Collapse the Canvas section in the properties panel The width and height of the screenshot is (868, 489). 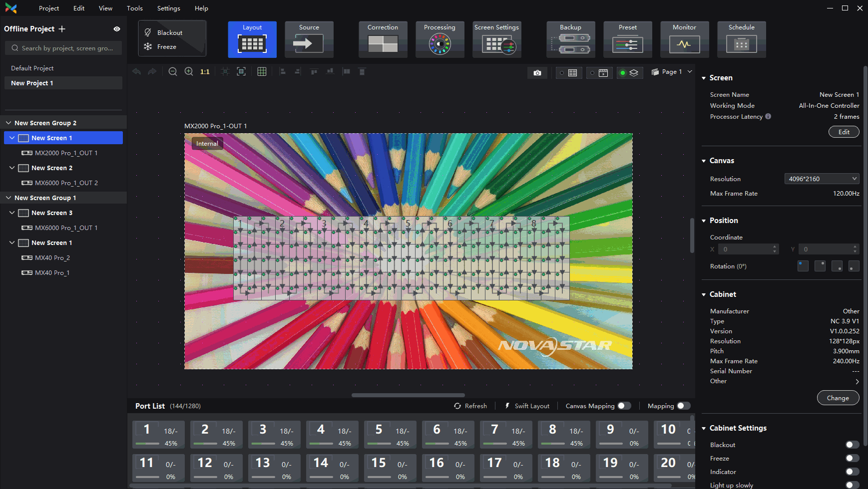point(704,161)
